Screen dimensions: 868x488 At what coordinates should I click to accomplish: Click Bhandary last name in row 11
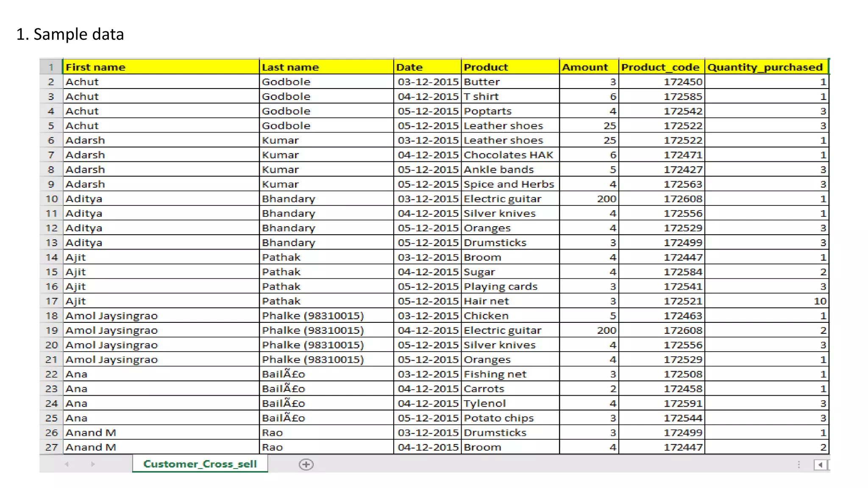[326, 213]
